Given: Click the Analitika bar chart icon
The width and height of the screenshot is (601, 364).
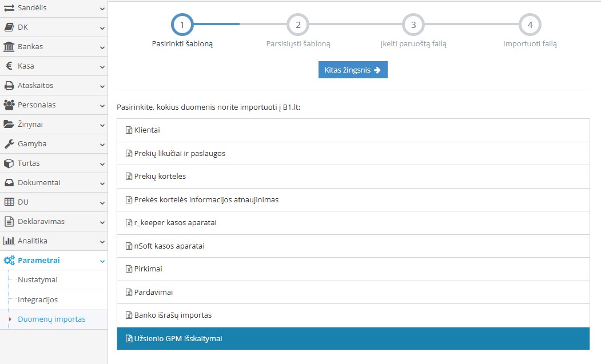Looking at the screenshot, I should 9,241.
